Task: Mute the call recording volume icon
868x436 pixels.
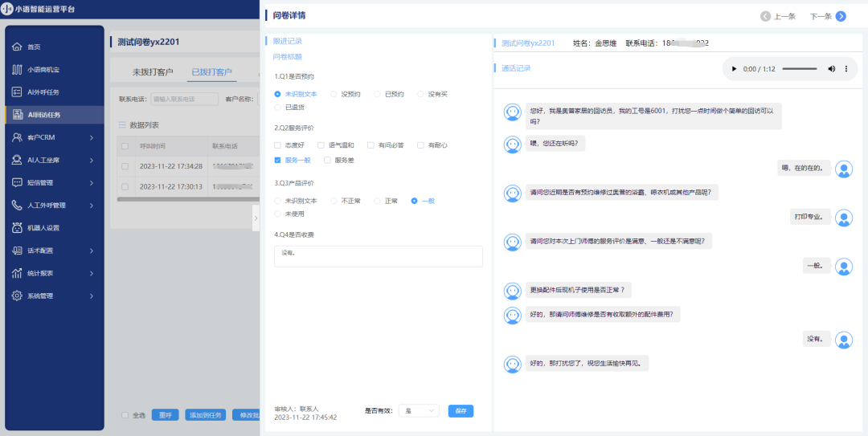Action: tap(832, 69)
